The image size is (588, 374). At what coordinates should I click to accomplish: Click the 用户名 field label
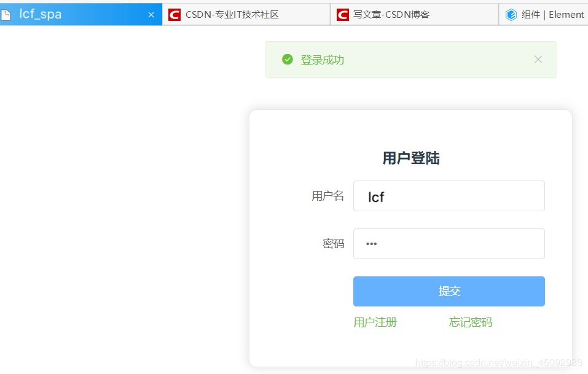327,195
